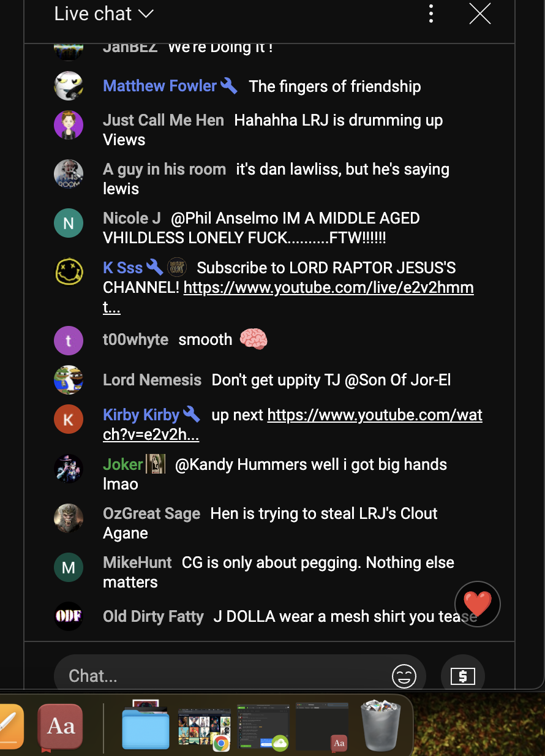Open the emoji picker smiley icon

(404, 676)
